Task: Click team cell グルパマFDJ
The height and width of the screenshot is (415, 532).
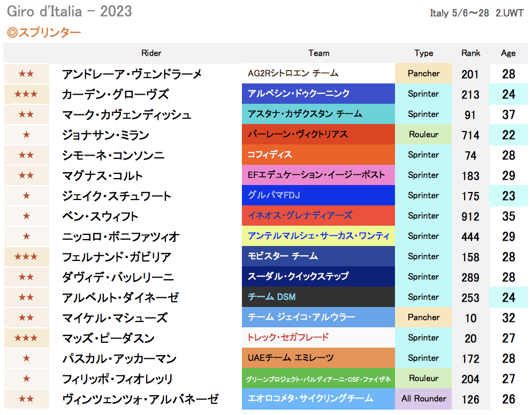Action: click(318, 195)
